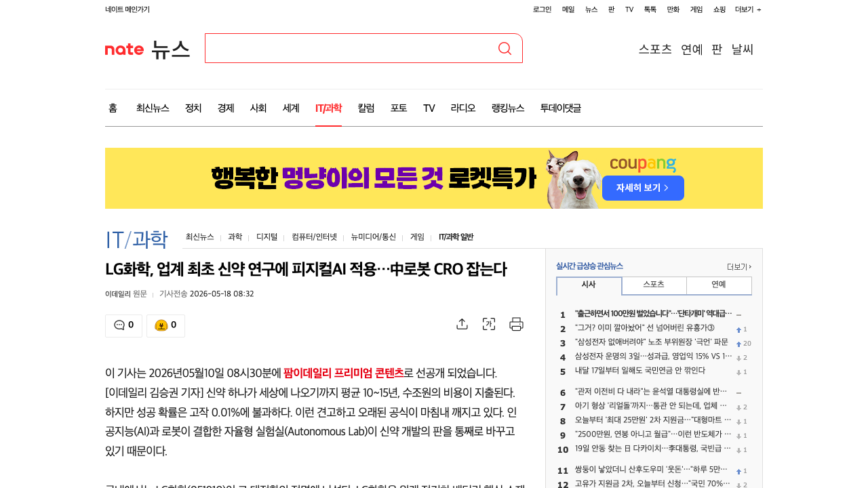Viewport: 868px width, 488px height.
Task: Open 팜이데일리 프리미엄 콘텐츠 link
Action: tap(344, 373)
